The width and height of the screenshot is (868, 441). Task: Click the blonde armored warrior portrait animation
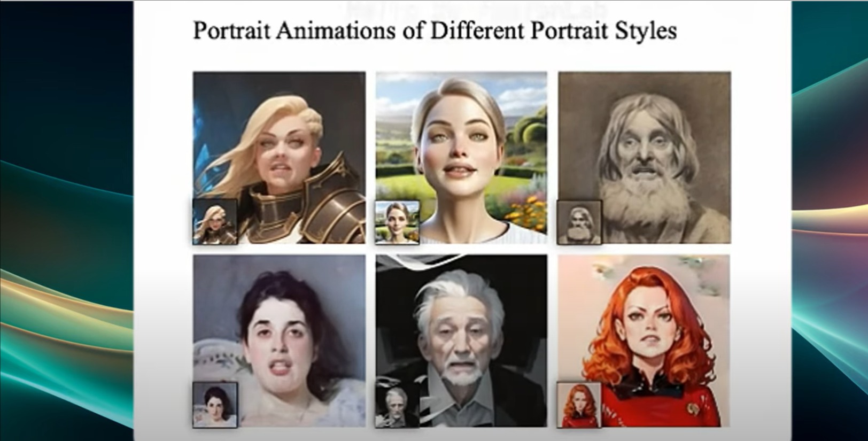point(279,158)
